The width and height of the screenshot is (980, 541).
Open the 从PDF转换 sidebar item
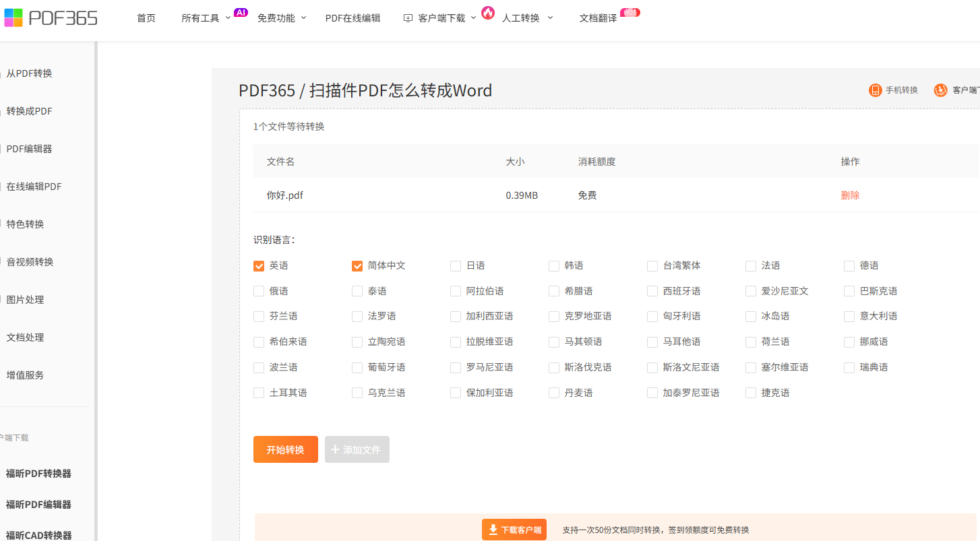point(29,73)
